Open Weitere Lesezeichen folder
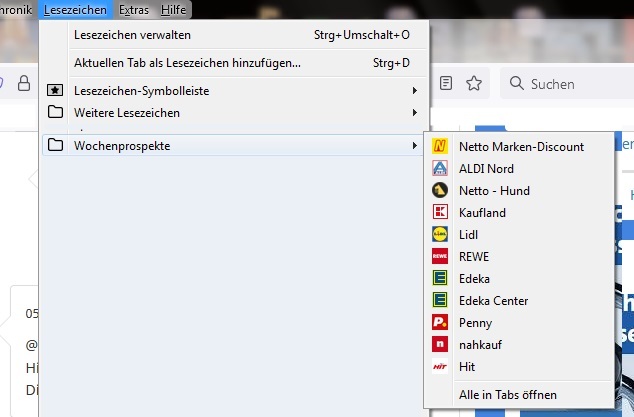 pos(234,112)
